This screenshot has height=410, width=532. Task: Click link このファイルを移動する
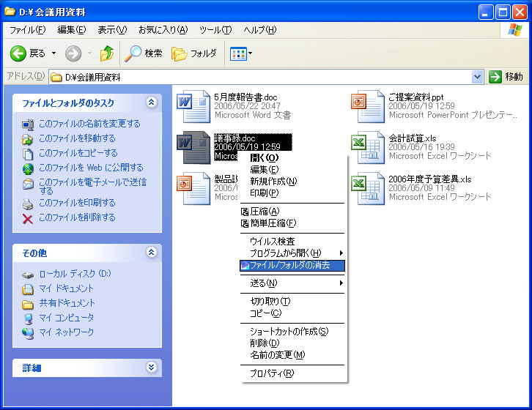[x=77, y=138]
